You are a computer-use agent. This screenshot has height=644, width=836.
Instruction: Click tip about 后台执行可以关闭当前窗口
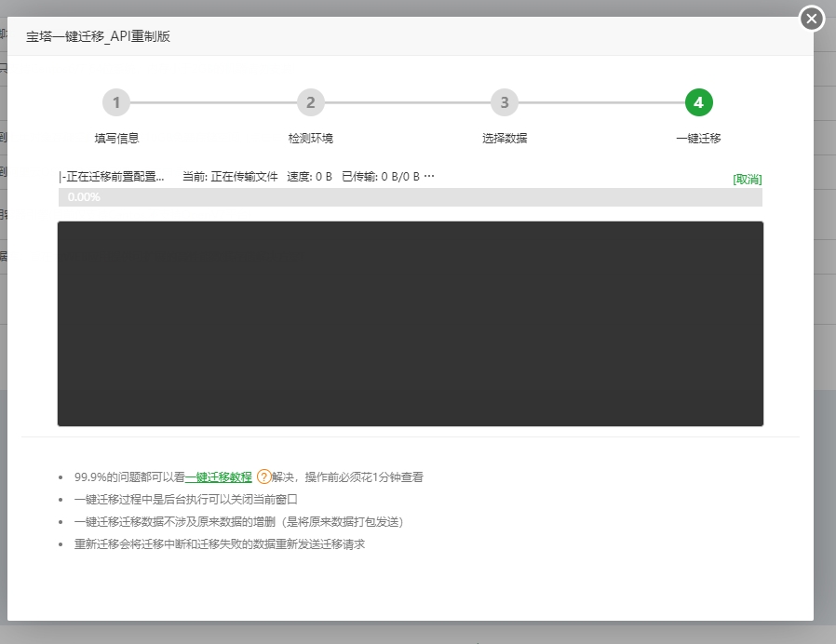[185, 500]
